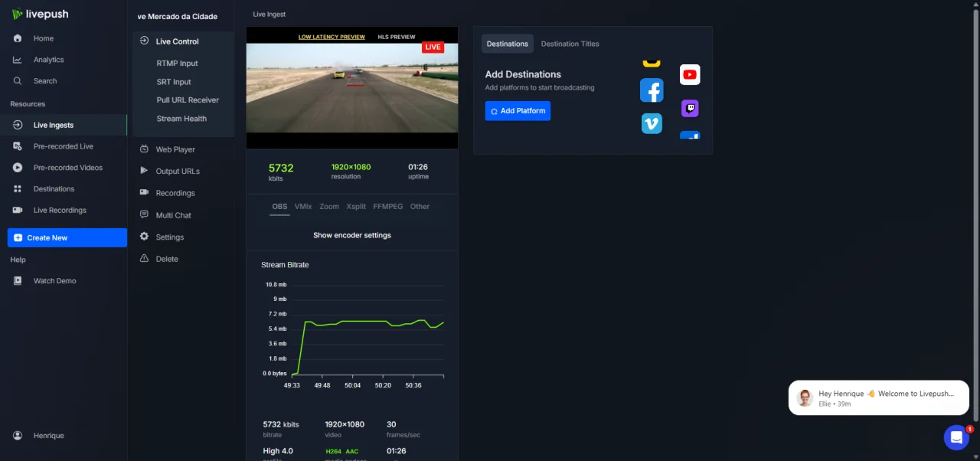Go to Pre-recorded Videos

pyautogui.click(x=67, y=168)
